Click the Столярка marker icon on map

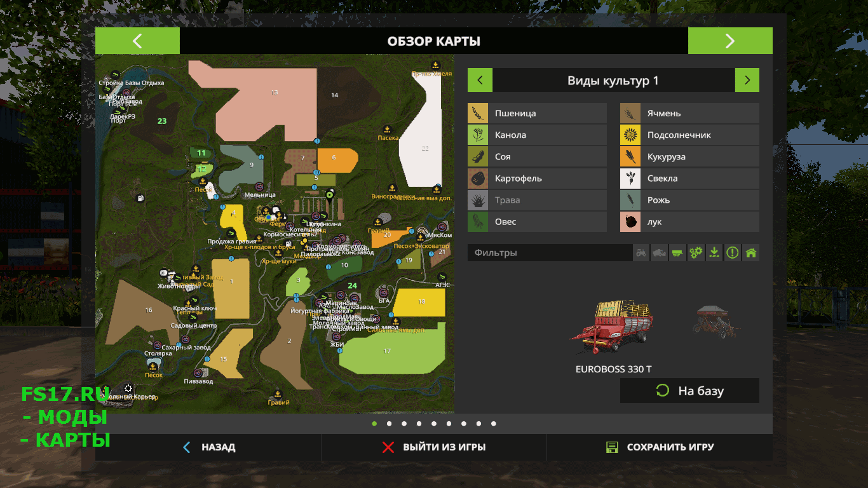(158, 345)
